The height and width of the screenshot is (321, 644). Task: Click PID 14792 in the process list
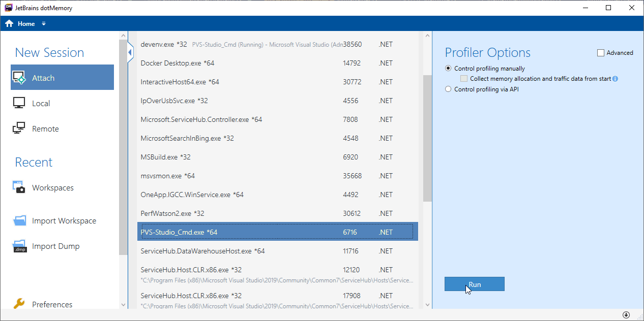(x=352, y=63)
